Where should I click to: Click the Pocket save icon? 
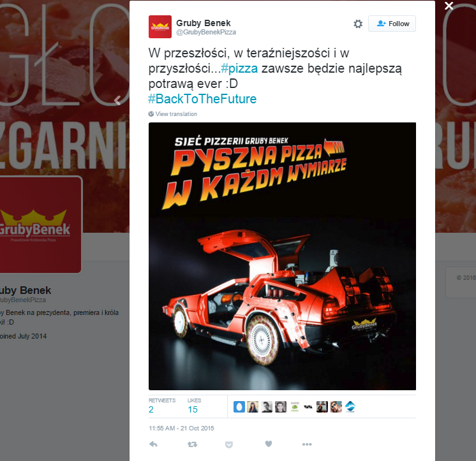(229, 444)
